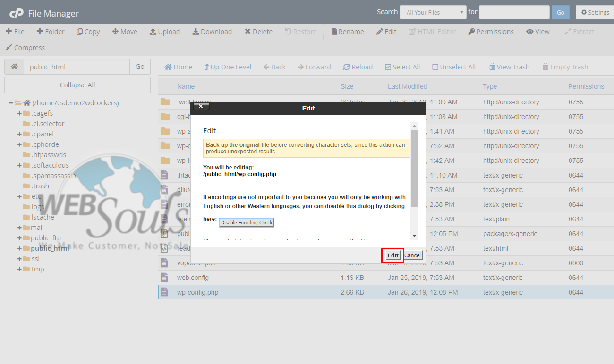Expand the .softaculous folder
The width and height of the screenshot is (614, 364).
20,165
